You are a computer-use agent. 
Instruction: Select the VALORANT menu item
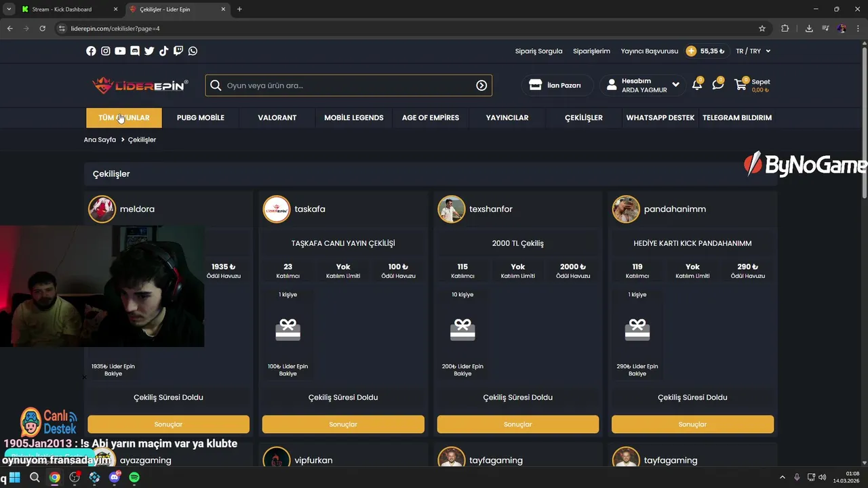click(x=277, y=117)
